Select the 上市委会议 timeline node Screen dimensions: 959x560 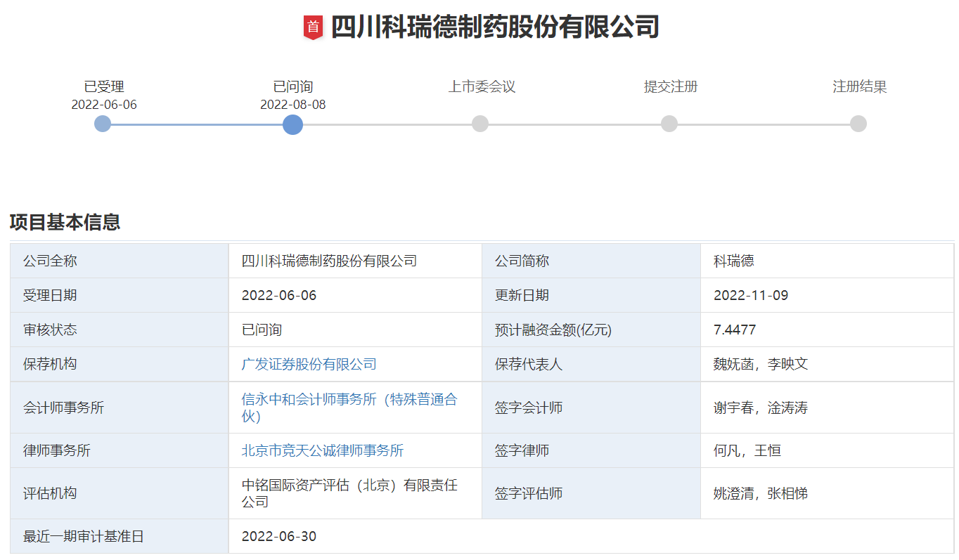pyautogui.click(x=480, y=124)
